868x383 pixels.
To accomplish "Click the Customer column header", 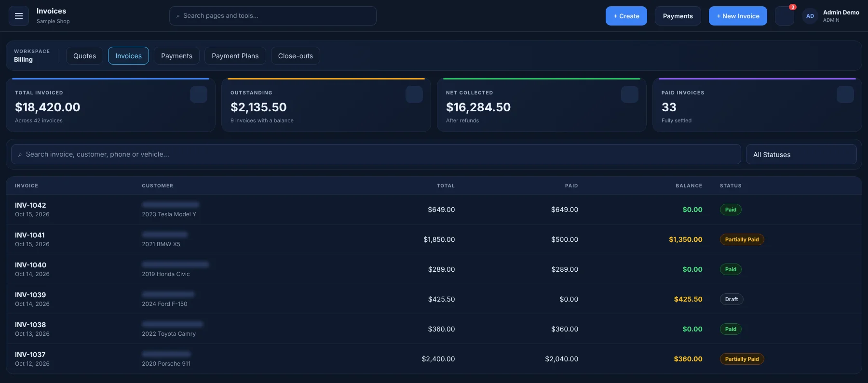I will pos(157,185).
